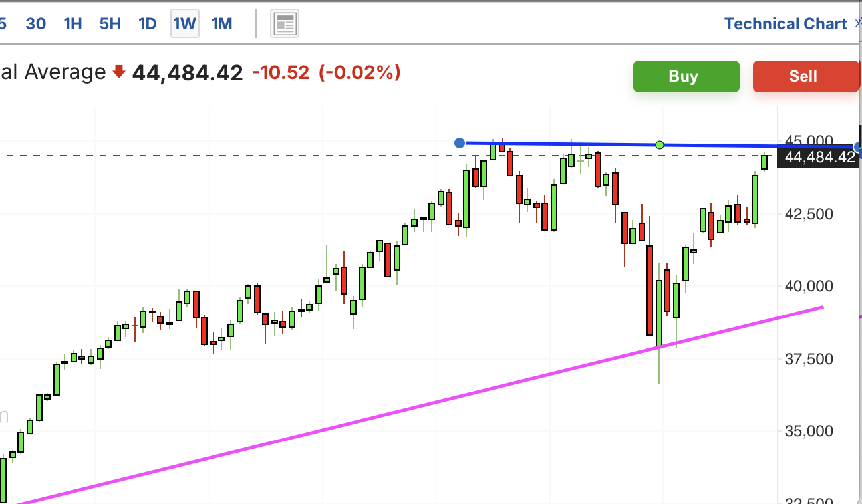The height and width of the screenshot is (504, 862).
Task: Click the 35,000 price axis label
Action: 809,431
